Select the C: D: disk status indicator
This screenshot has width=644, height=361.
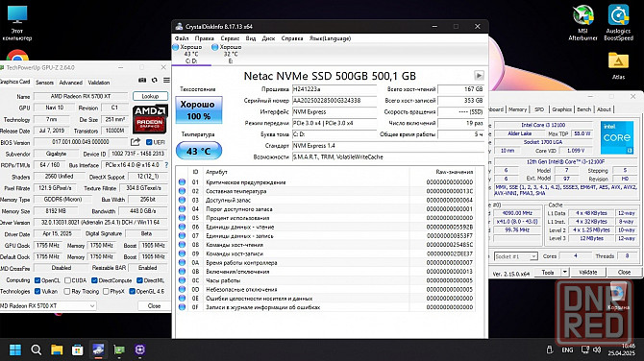tap(190, 54)
